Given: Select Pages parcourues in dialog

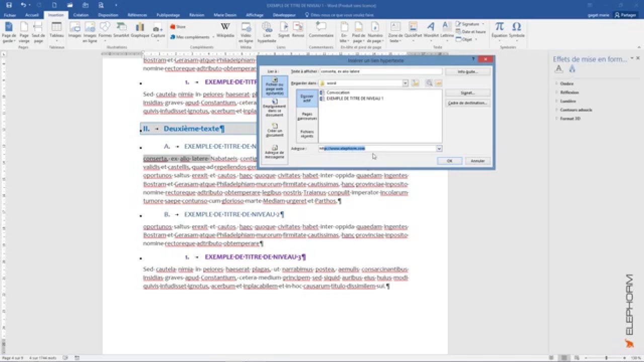Looking at the screenshot, I should point(307,116).
